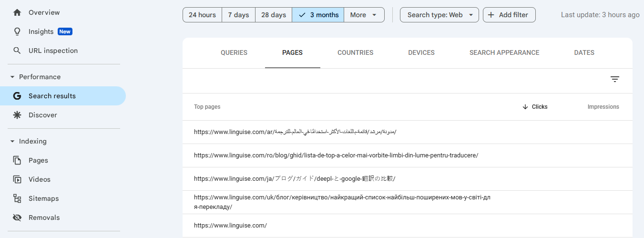Open the Overview home icon
The width and height of the screenshot is (644, 238).
click(x=17, y=12)
